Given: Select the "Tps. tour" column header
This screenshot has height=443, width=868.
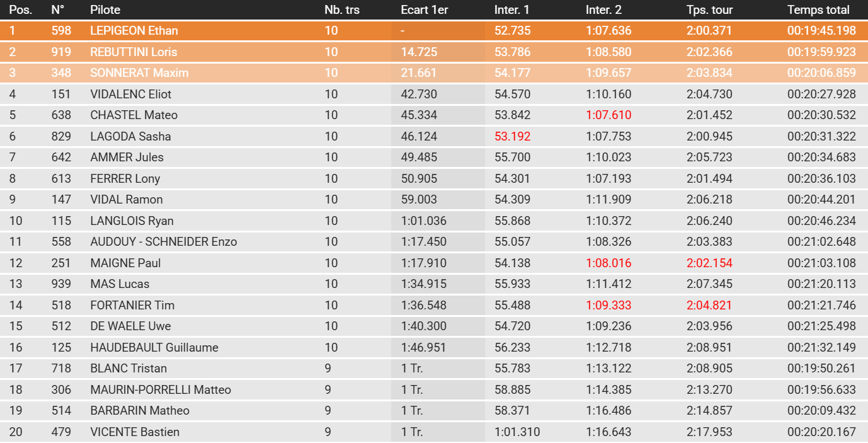Looking at the screenshot, I should coord(709,10).
